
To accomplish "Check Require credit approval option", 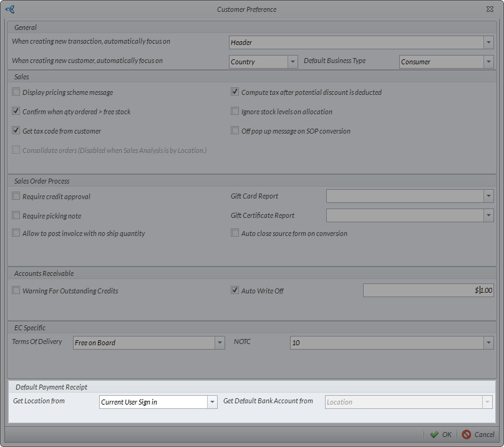I will [x=16, y=197].
